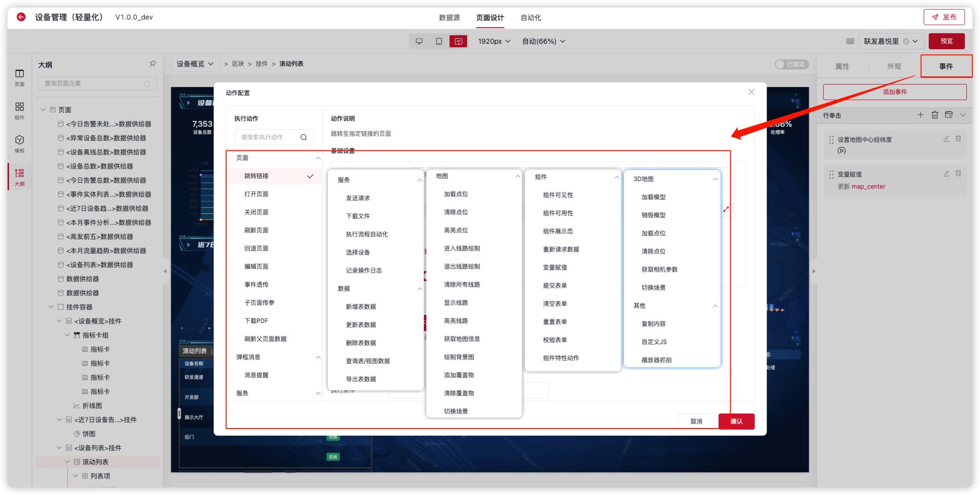980x495 pixels.
Task: Edit the 设置地图中心经纬度 action
Action: click(x=946, y=139)
